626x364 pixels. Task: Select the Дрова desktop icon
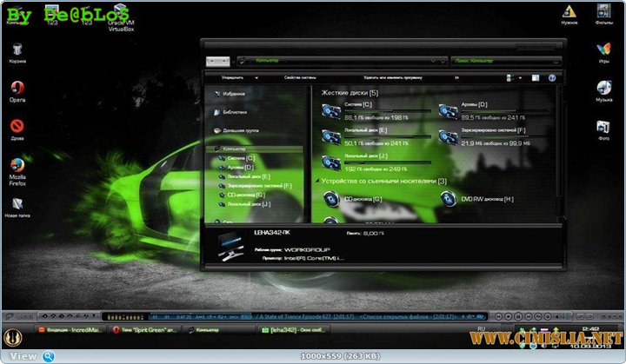point(17,129)
